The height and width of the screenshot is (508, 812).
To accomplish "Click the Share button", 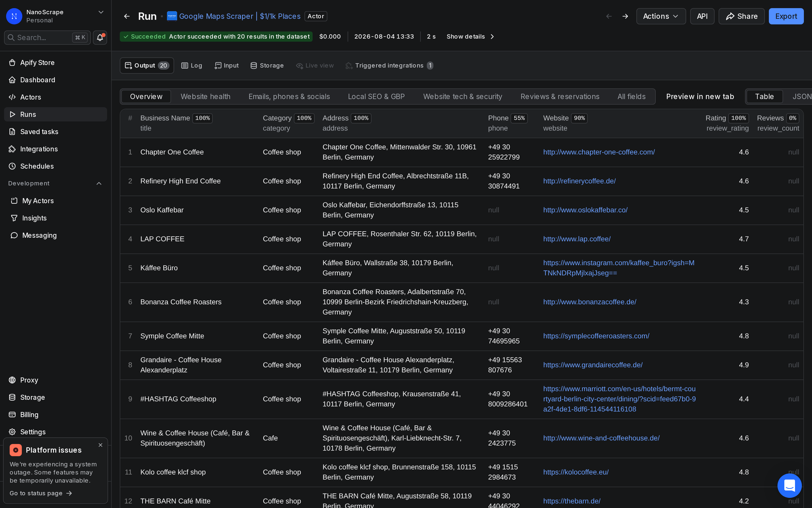I will click(x=741, y=16).
